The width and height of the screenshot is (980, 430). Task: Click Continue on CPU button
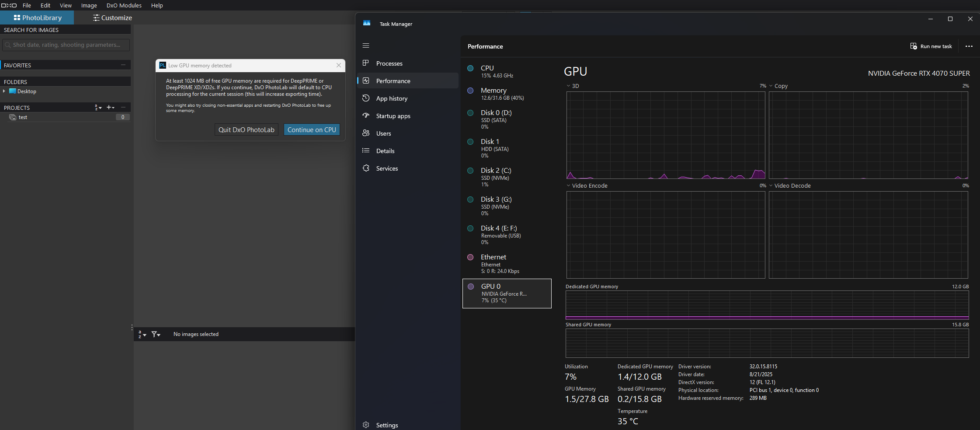[x=312, y=129]
